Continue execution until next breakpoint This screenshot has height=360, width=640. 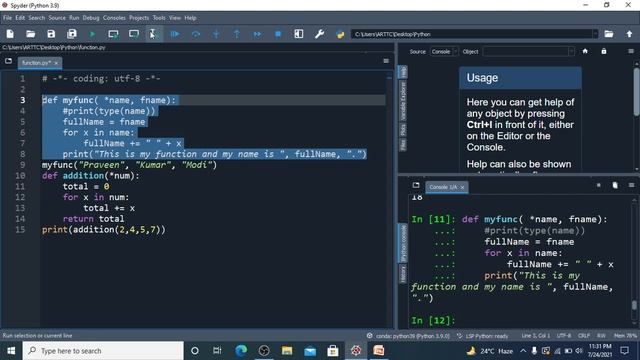(x=257, y=34)
